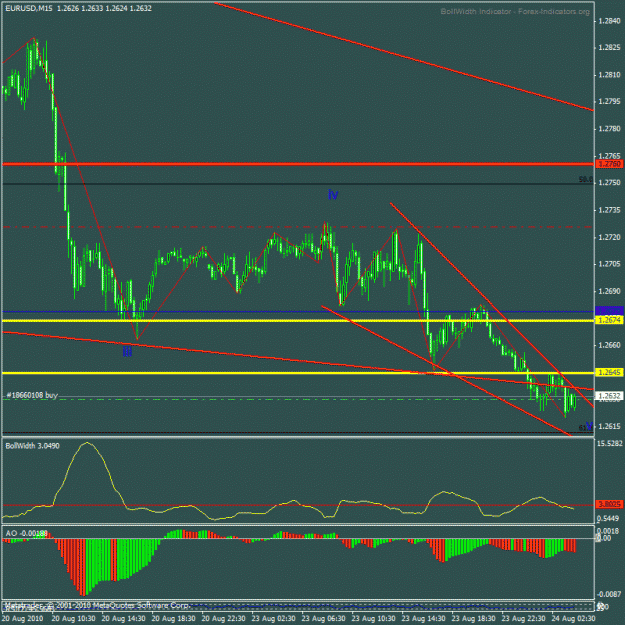Click the red 1.2760 price tag

click(x=609, y=164)
